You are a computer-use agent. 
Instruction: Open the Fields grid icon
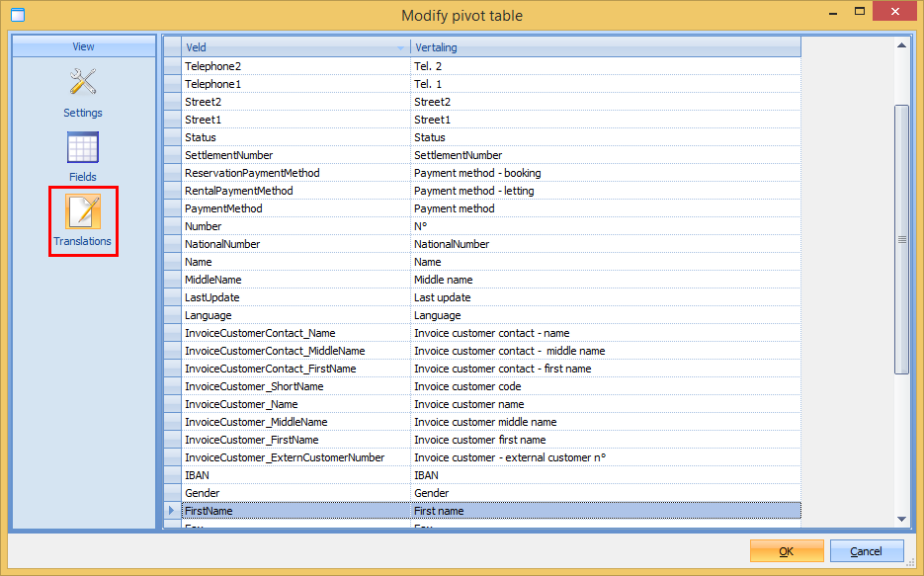tap(83, 149)
